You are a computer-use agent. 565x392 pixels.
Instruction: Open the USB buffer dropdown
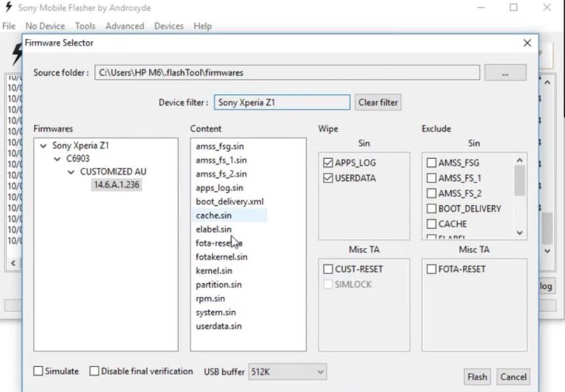[287, 372]
